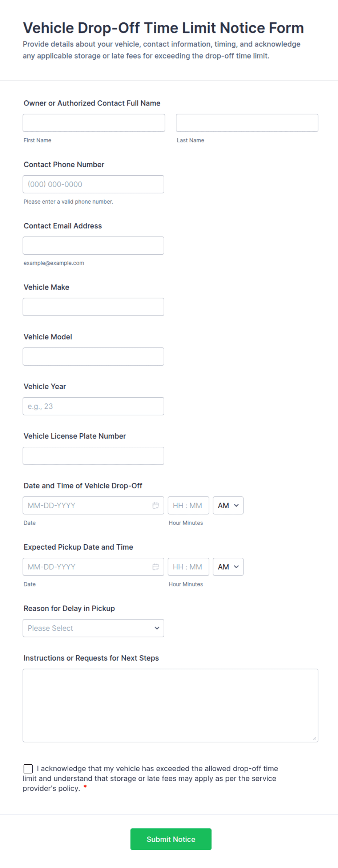This screenshot has width=338, height=868.
Task: Click into the Last Name field
Action: (x=247, y=123)
